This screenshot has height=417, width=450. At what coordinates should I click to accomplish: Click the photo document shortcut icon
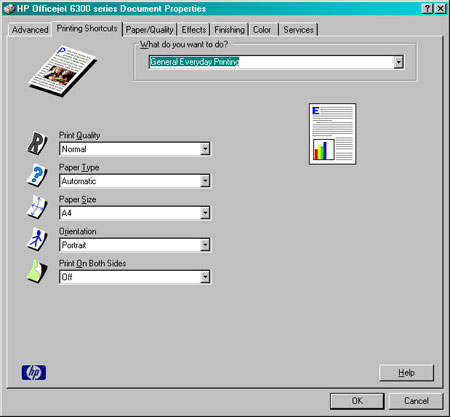pyautogui.click(x=62, y=71)
